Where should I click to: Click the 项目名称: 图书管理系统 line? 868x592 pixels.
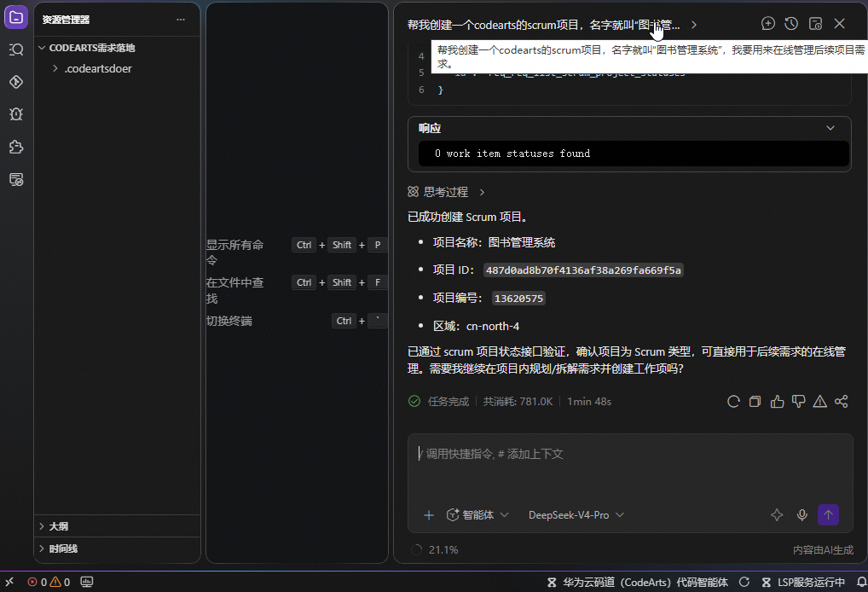coord(494,242)
